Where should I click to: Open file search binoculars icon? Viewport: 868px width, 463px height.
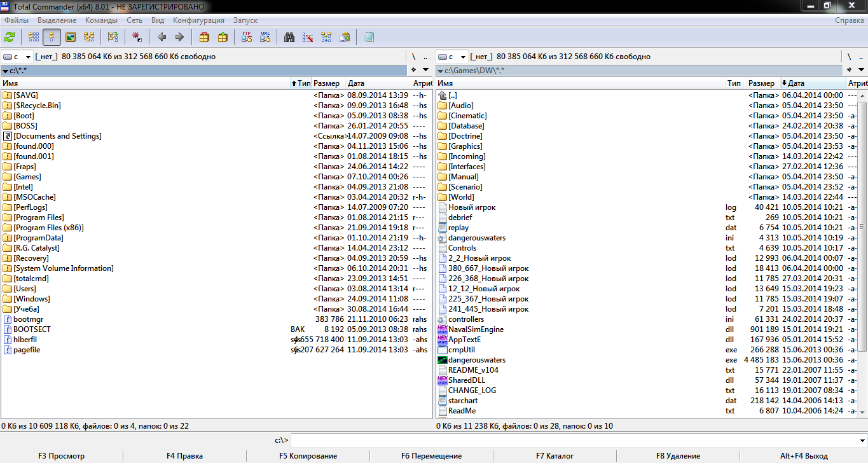[289, 38]
